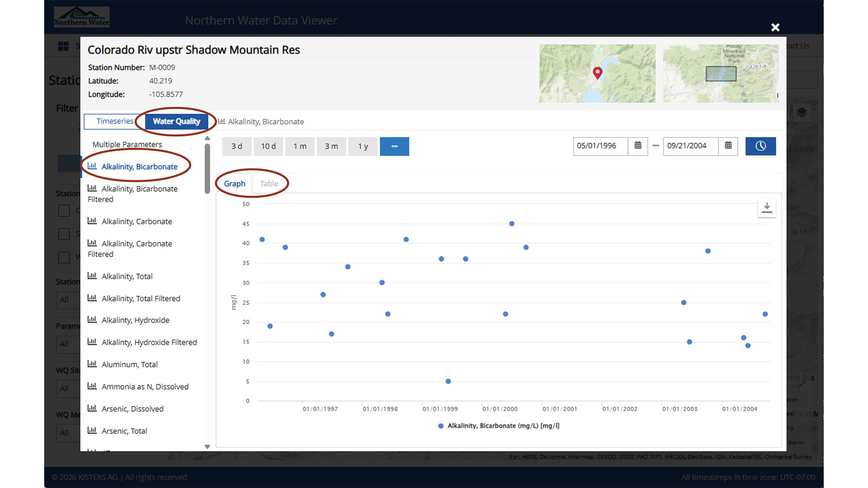Click chart icon beside Alkalinity, Carbonate
Viewport: 868px width, 488px height.
(92, 221)
